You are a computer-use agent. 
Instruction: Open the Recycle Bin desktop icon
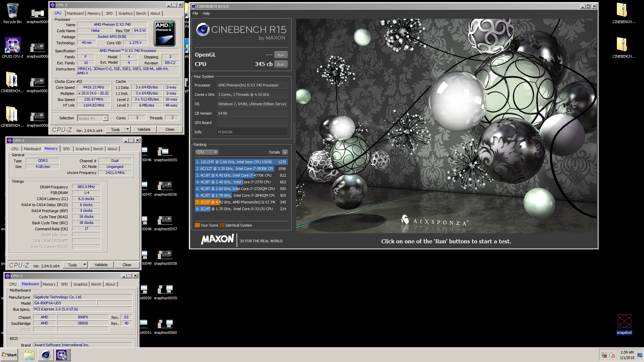(12, 13)
